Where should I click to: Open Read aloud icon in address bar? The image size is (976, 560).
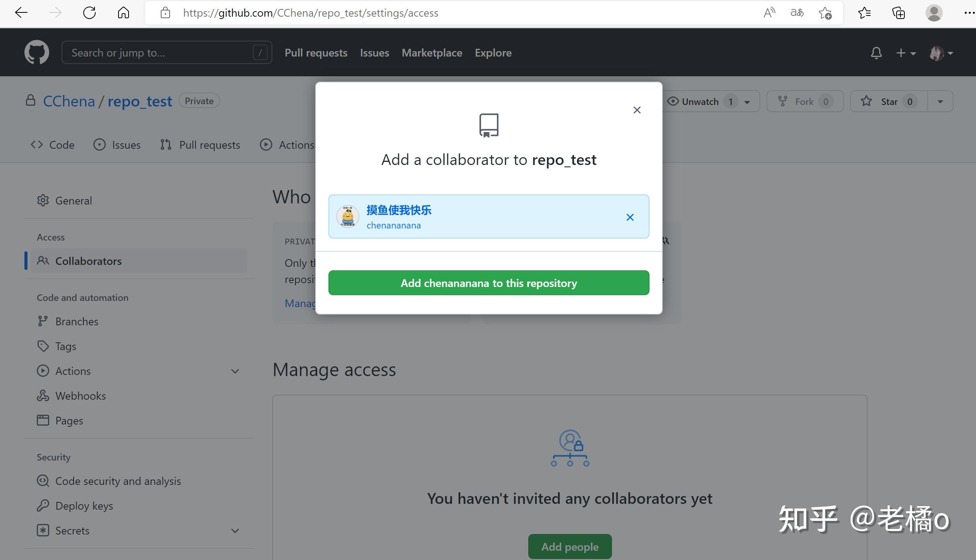pos(769,13)
